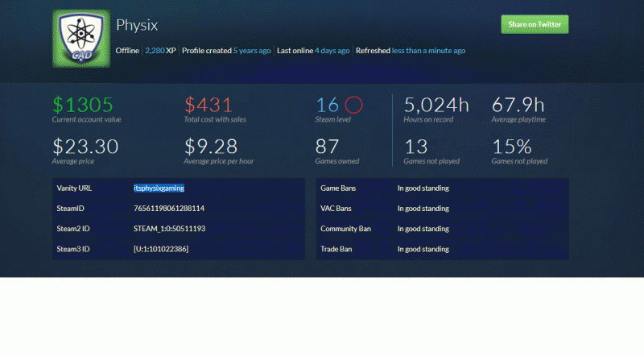This screenshot has height=356, width=644.
Task: Click the $1305 current account value
Action: 83,105
